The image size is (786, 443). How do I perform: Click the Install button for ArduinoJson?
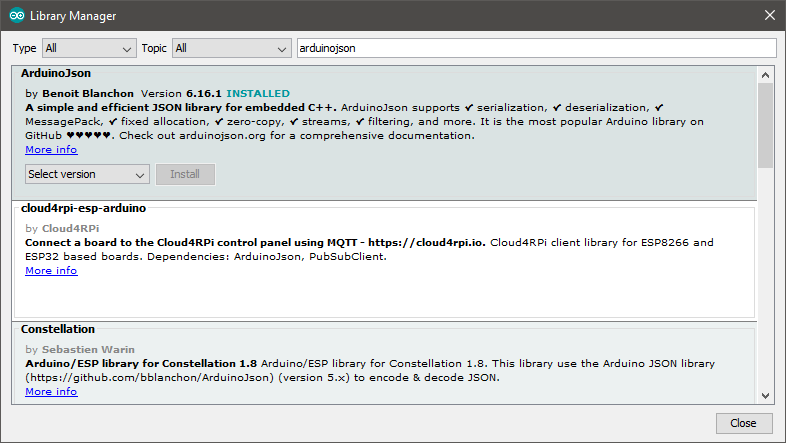pos(185,174)
